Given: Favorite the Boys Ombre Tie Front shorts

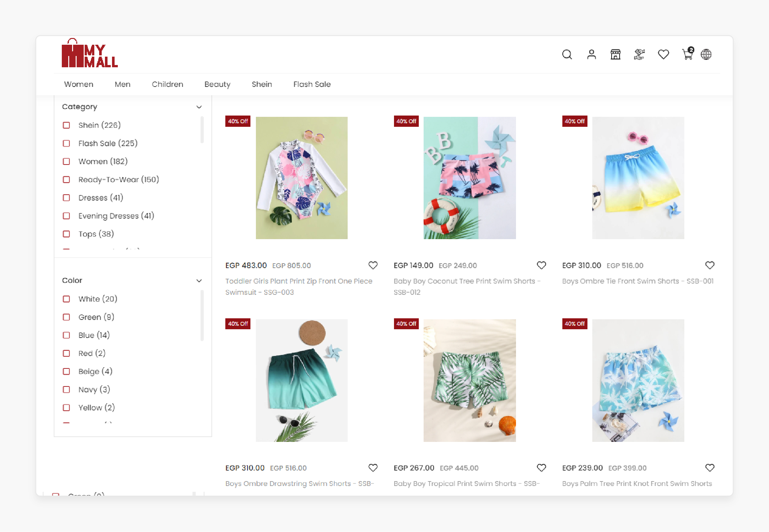Looking at the screenshot, I should [710, 265].
